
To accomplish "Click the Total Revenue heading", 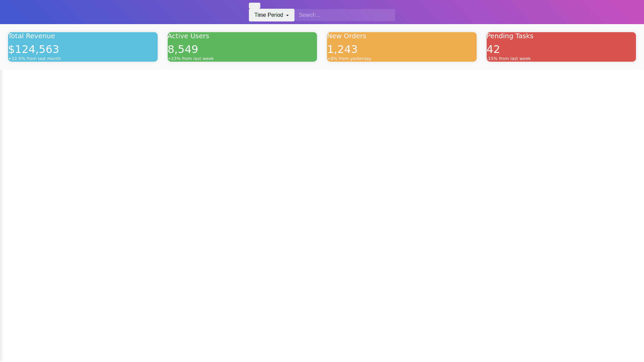I will point(32,36).
